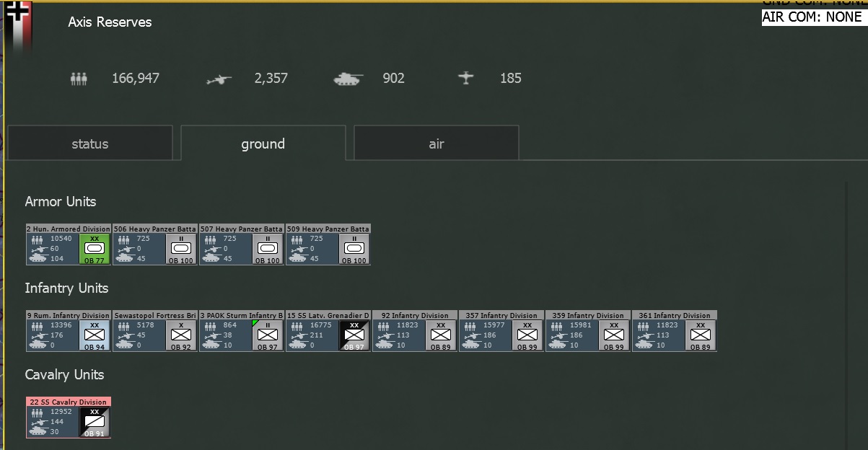
Task: Expand the Armor Units section header
Action: 61,201
